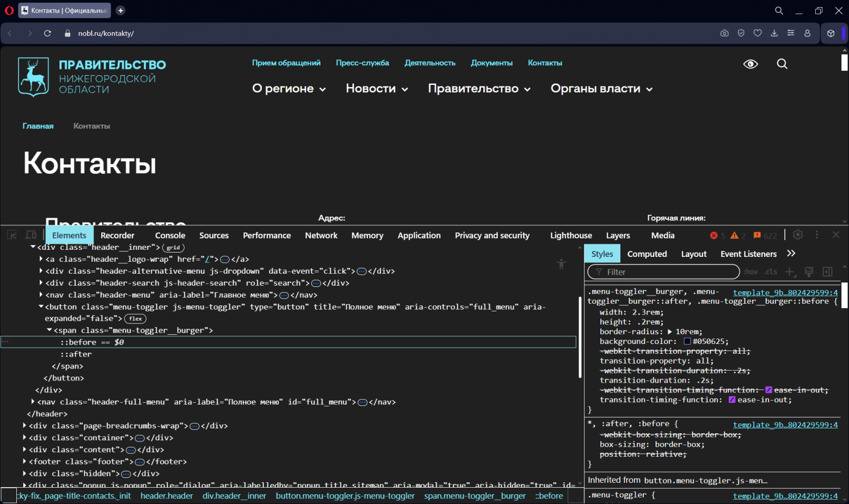This screenshot has width=849, height=504.
Task: Follow the template_9b...802429599:4 stylesheet link
Action: pos(785,292)
